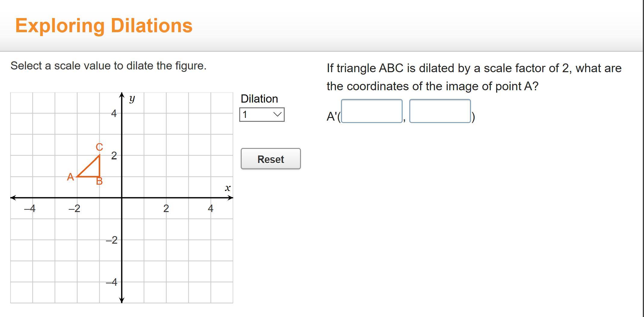Click the dropdown chevron arrow beside 1
The width and height of the screenshot is (644, 317).
coord(277,115)
